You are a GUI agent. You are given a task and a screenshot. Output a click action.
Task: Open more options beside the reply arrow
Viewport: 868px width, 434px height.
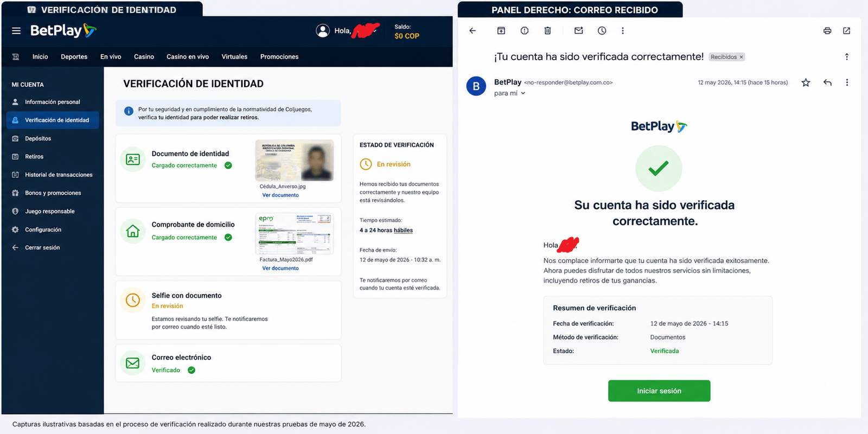(x=847, y=82)
